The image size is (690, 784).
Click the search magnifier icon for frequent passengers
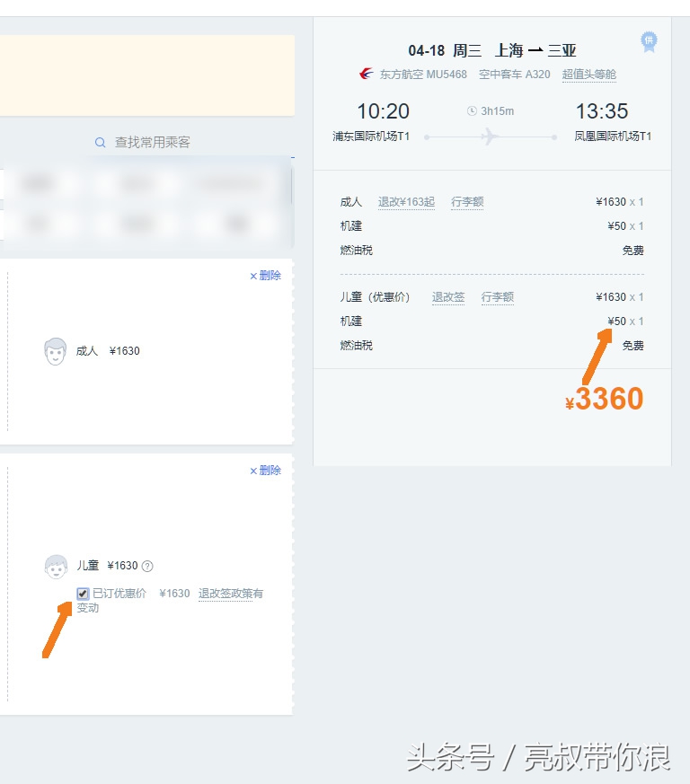click(100, 143)
